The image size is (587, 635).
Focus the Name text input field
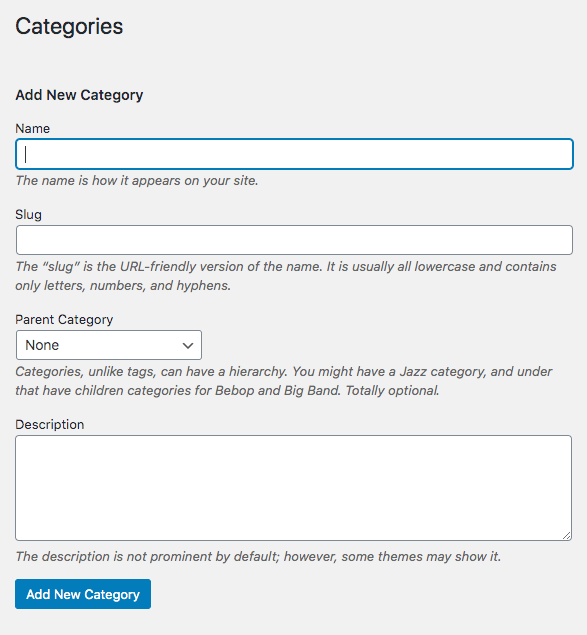[295, 154]
